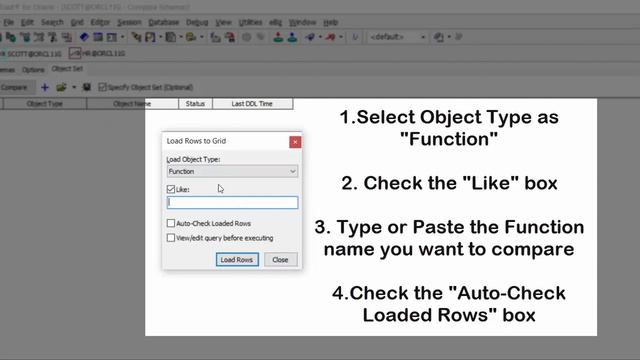Expand the arrow after the <default> combo's icon
The width and height of the screenshot is (640, 360).
tap(449, 37)
